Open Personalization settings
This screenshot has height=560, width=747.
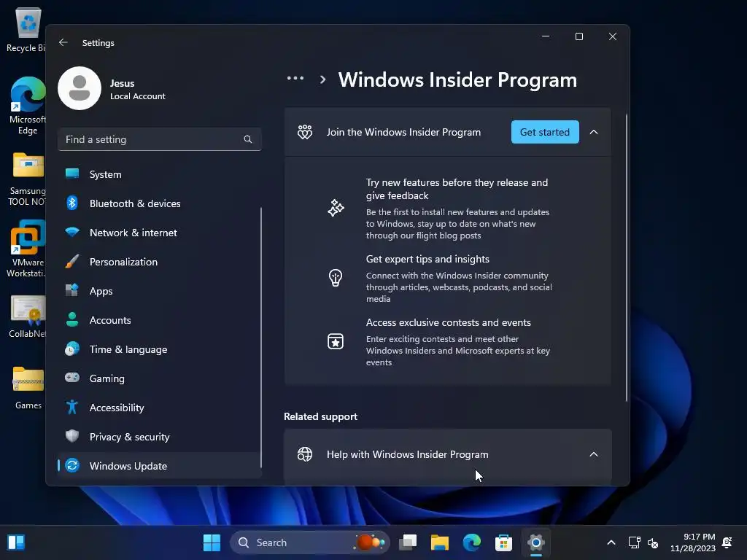click(159, 262)
